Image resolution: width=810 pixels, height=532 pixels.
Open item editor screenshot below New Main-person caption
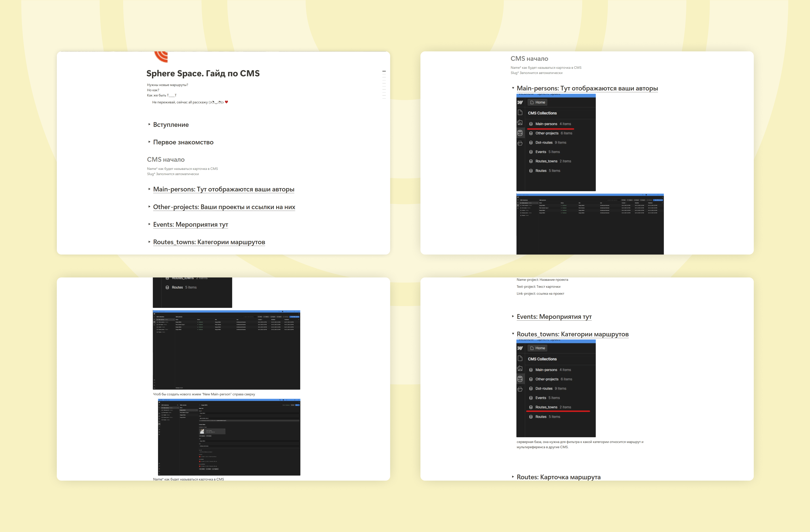[x=229, y=437]
